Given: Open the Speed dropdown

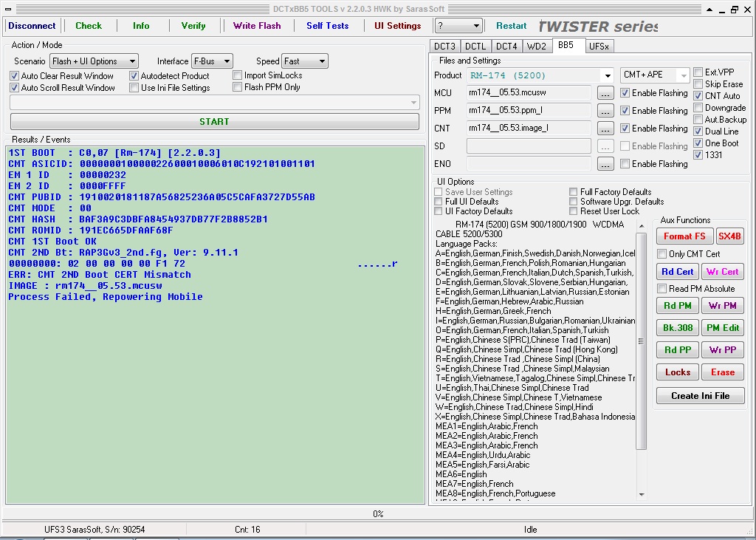Looking at the screenshot, I should coord(305,61).
